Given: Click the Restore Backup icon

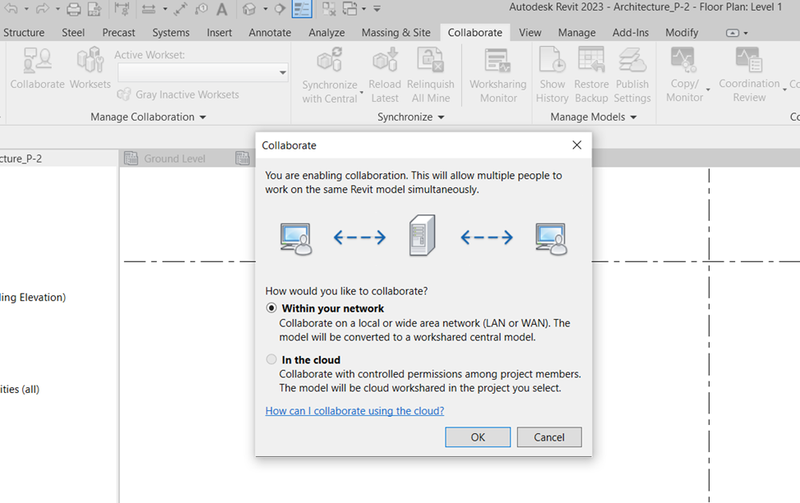Looking at the screenshot, I should pyautogui.click(x=591, y=76).
